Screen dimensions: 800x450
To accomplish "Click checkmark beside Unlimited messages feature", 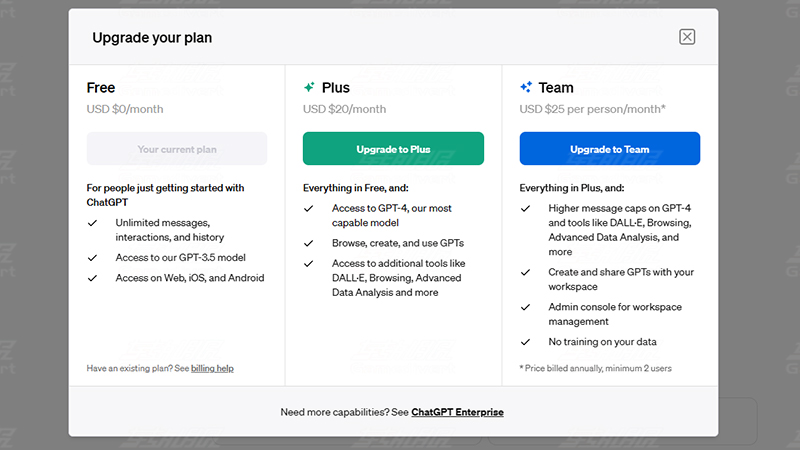I will pos(92,223).
